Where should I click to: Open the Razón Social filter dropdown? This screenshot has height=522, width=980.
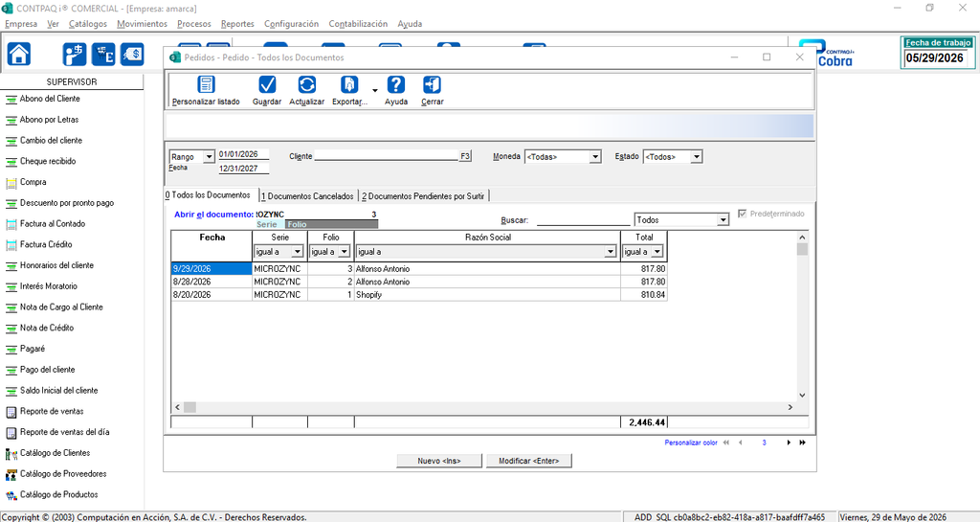[x=610, y=252]
